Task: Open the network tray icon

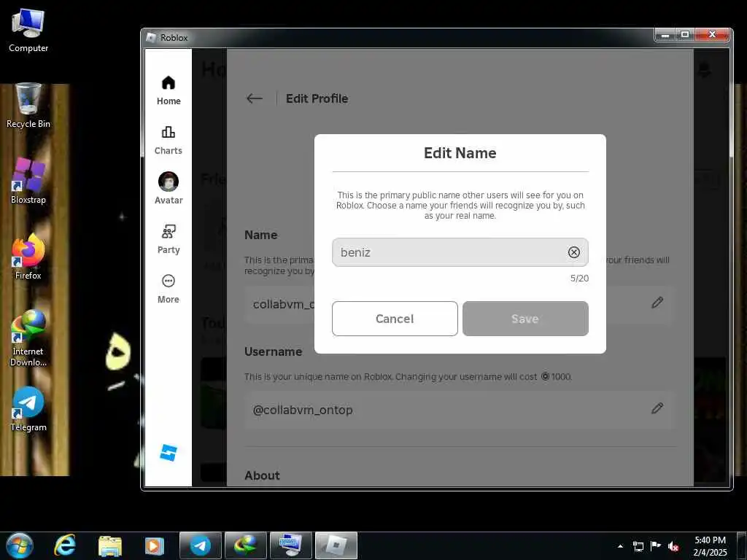Action: click(x=638, y=546)
